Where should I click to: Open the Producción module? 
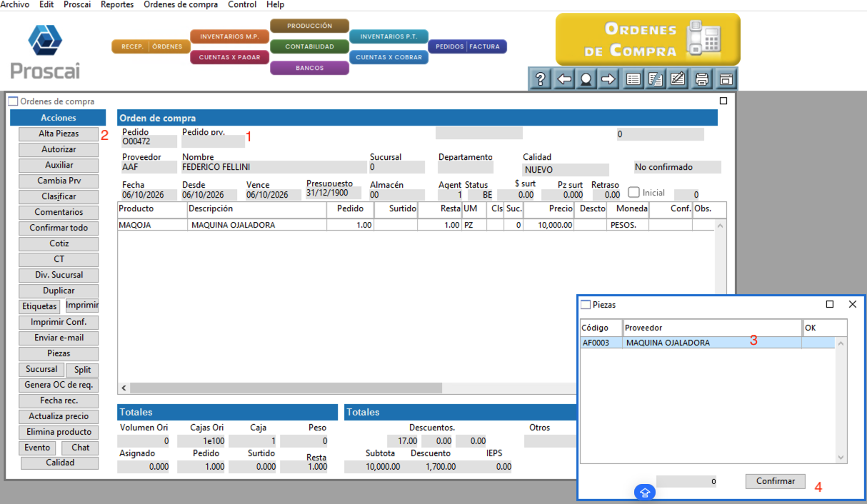[309, 26]
